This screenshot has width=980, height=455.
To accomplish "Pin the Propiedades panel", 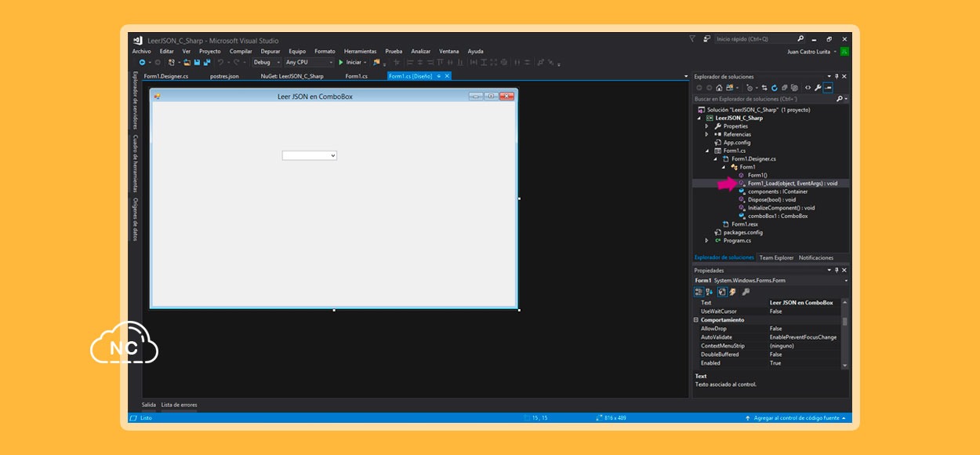I will pyautogui.click(x=837, y=270).
